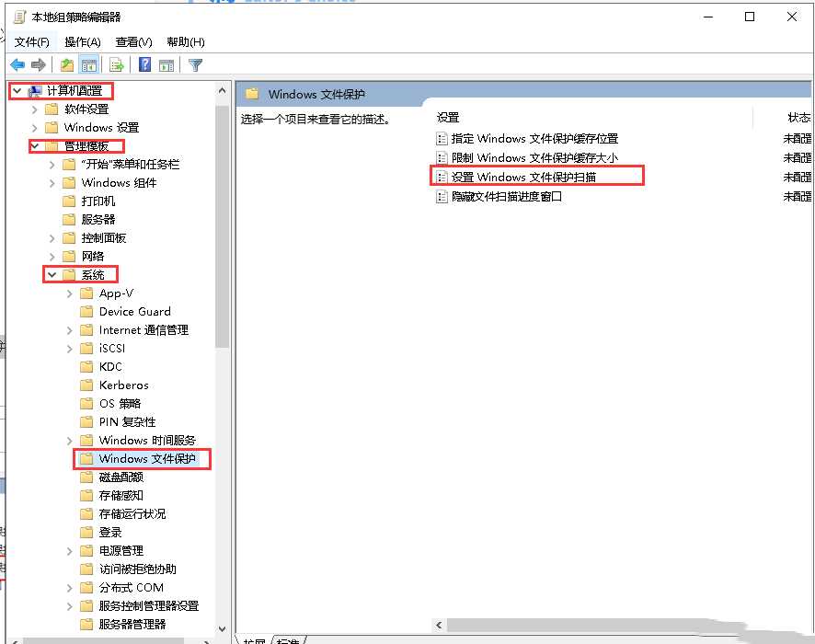The image size is (815, 644).
Task: Collapse the 管理模板 node
Action: [35, 146]
